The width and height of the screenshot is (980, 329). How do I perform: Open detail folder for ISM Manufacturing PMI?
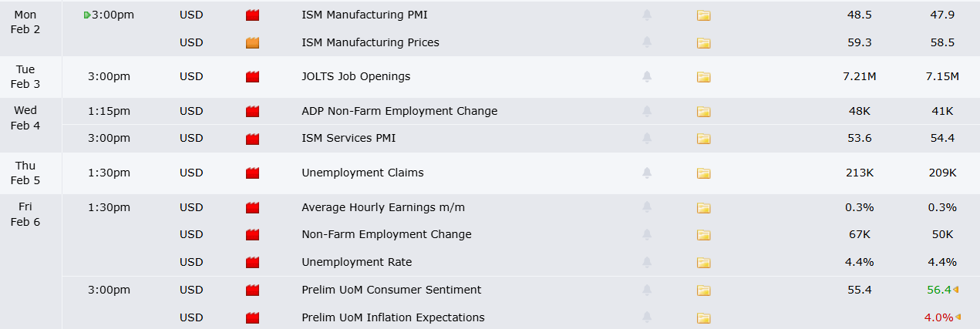[x=703, y=15]
